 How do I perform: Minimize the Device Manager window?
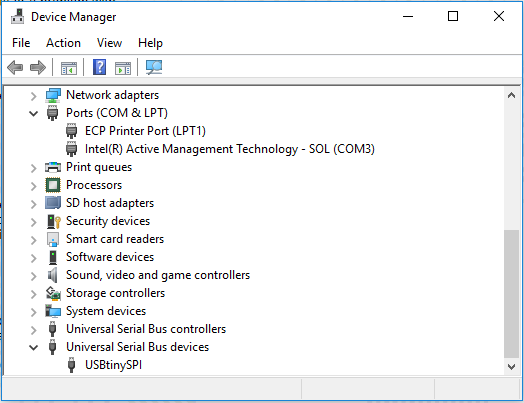[408, 16]
